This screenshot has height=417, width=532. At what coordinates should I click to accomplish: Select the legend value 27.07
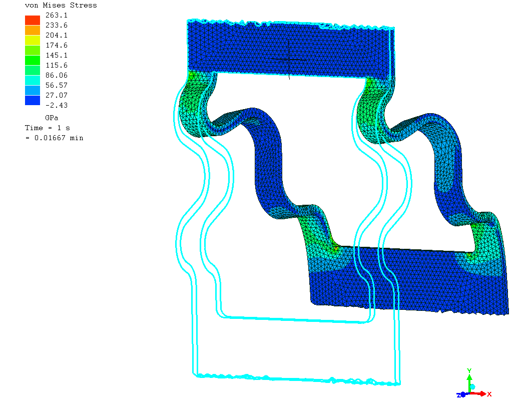click(x=57, y=95)
